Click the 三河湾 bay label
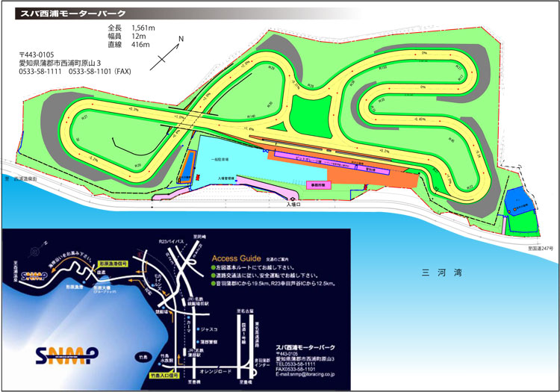 441,273
